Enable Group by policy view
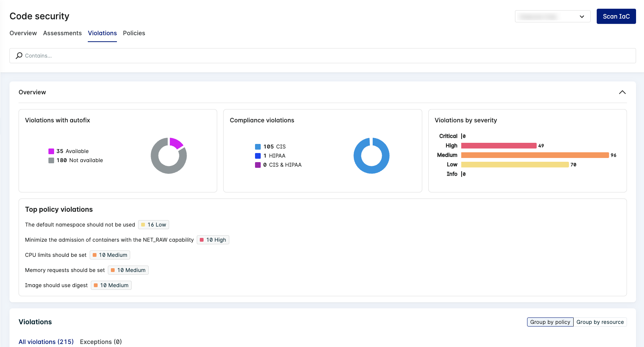The image size is (644, 347). point(550,322)
